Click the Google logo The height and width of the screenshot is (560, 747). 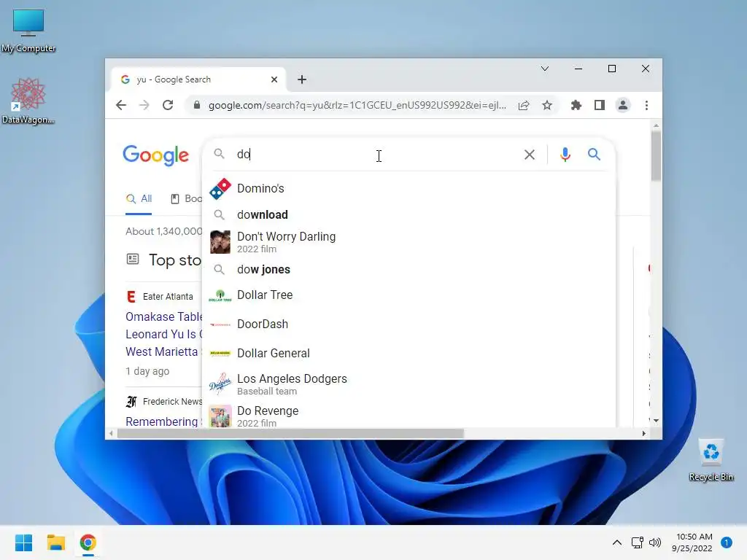[x=156, y=155]
